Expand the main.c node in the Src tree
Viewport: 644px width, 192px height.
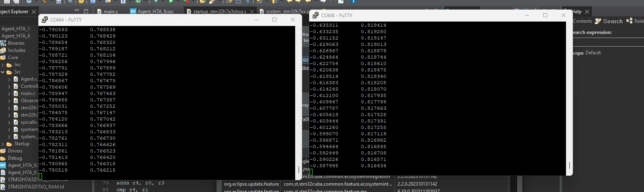pos(9,93)
